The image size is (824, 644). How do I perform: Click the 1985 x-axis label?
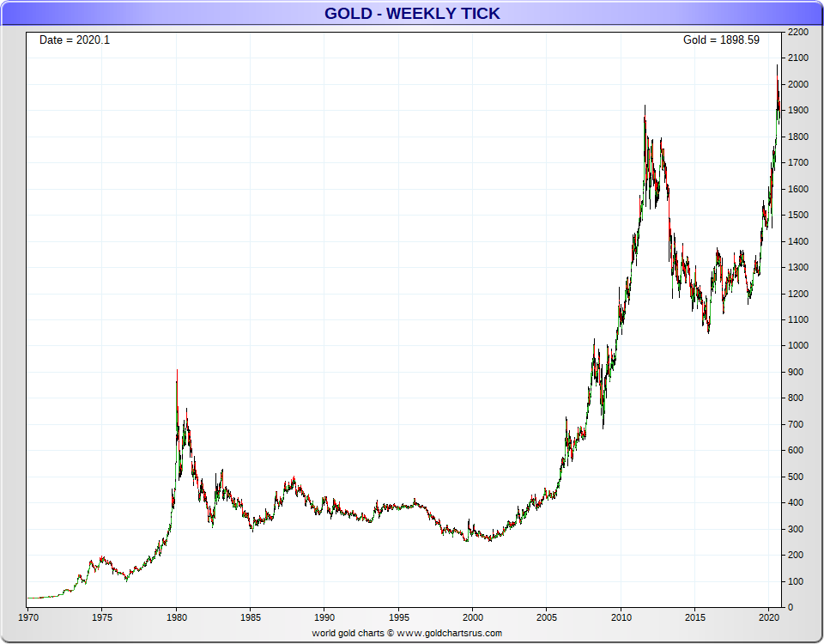(x=250, y=617)
